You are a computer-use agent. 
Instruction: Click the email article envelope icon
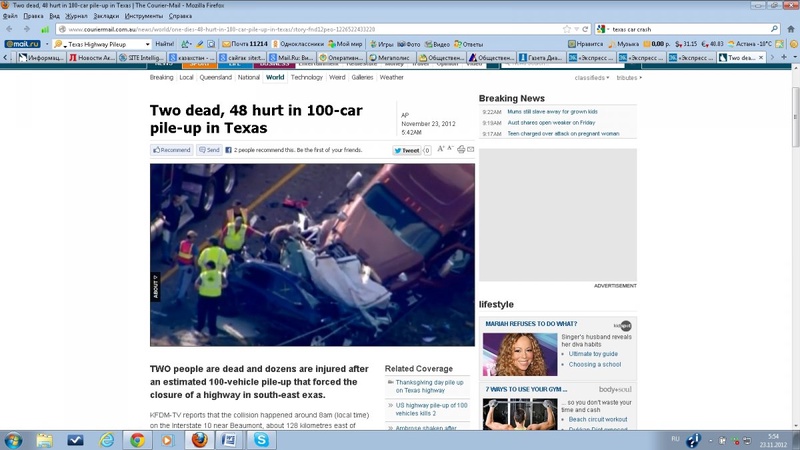click(470, 150)
